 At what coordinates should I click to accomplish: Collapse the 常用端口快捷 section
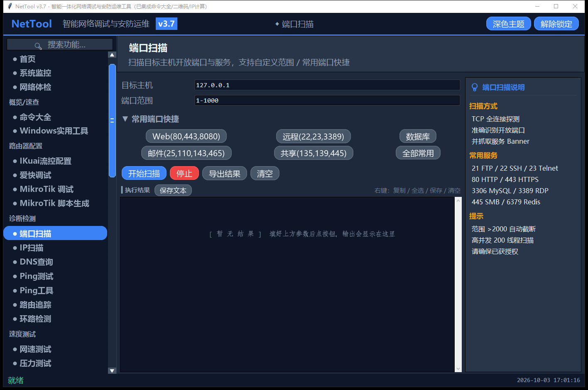tap(125, 119)
